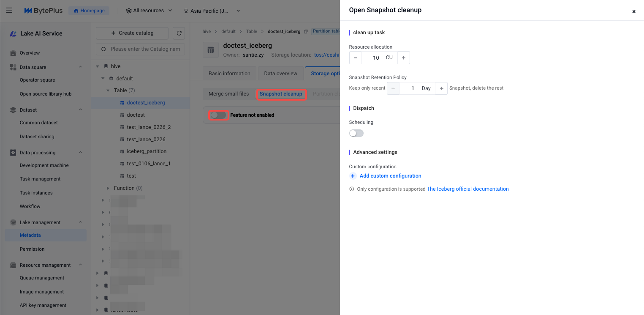
Task: Enable the Scheduling toggle
Action: [356, 133]
